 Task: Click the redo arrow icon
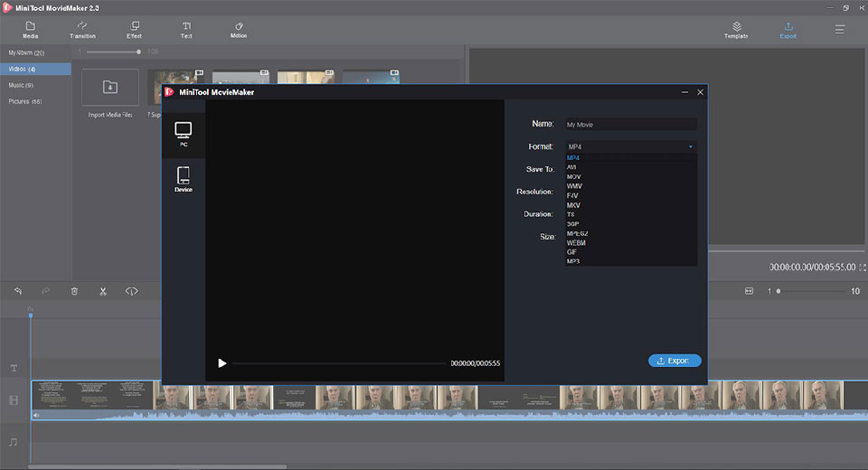tap(46, 291)
